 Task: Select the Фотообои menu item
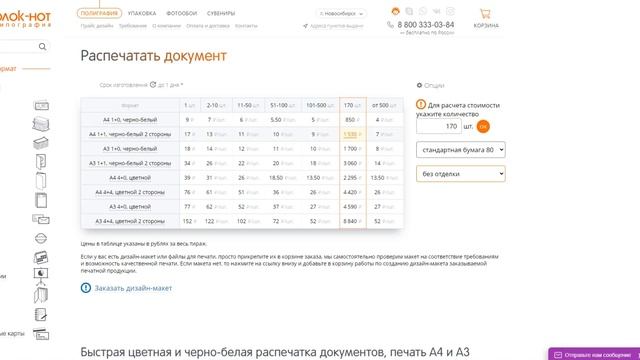182,13
